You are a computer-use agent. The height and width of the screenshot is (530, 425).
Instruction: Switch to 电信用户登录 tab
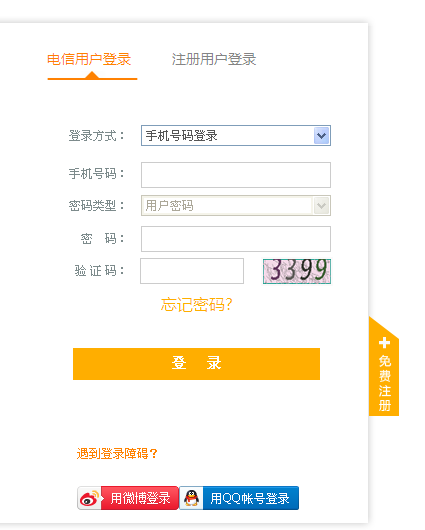(89, 59)
